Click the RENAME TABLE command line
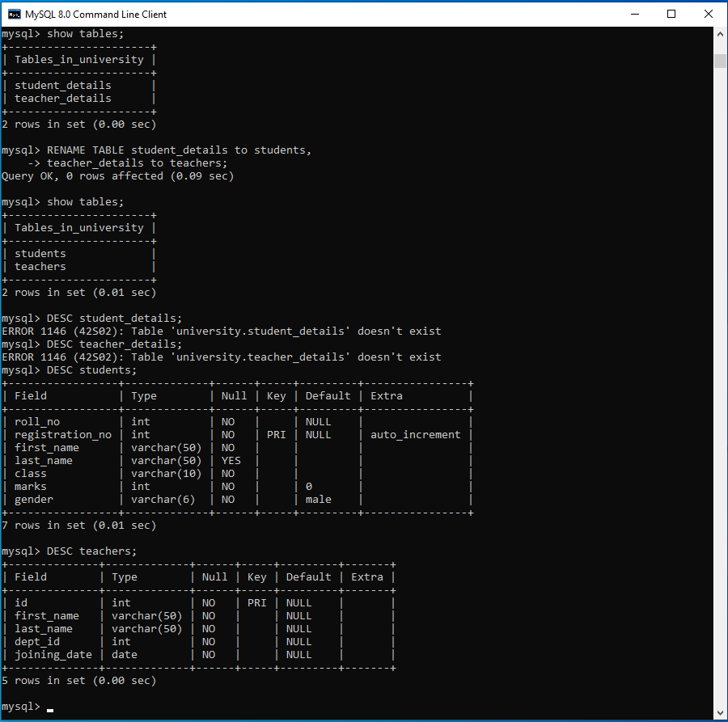The width and height of the screenshot is (728, 722). tap(178, 150)
